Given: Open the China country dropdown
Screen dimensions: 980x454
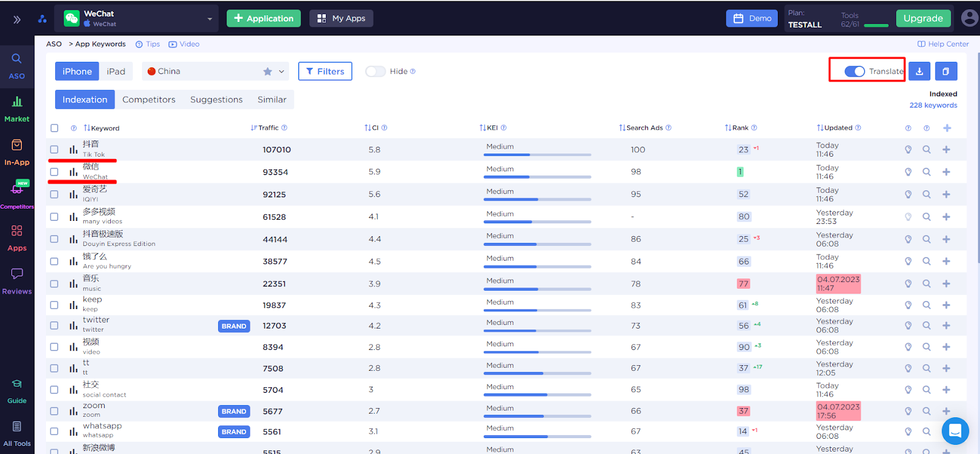Looking at the screenshot, I should point(215,72).
